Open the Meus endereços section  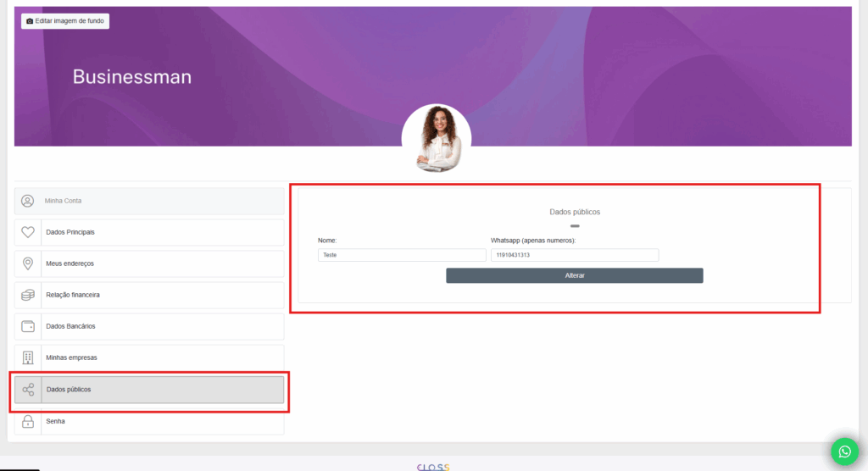pyautogui.click(x=149, y=263)
